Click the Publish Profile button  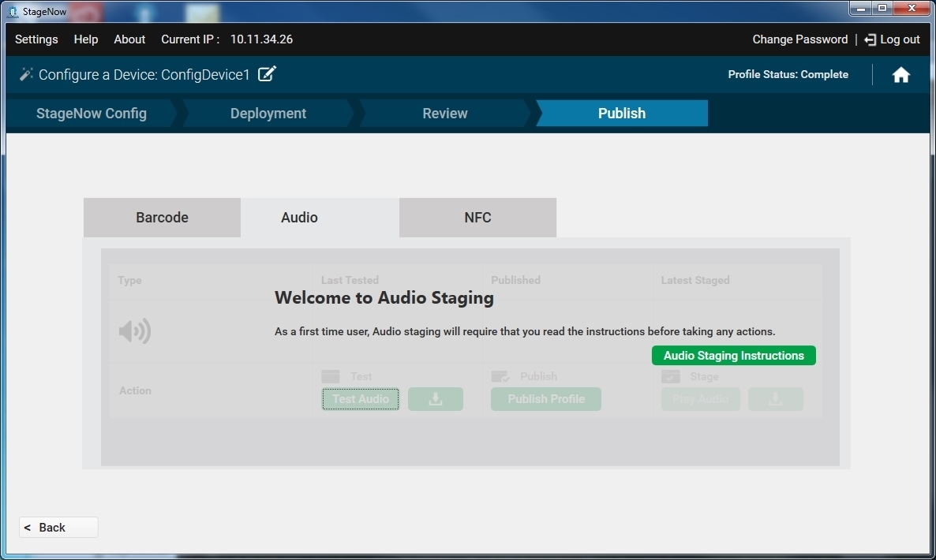click(545, 399)
